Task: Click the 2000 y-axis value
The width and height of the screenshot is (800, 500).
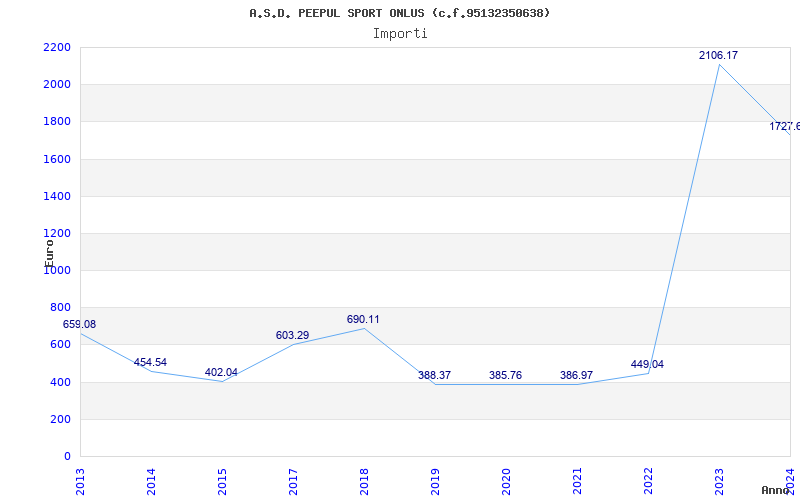Action: (57, 85)
